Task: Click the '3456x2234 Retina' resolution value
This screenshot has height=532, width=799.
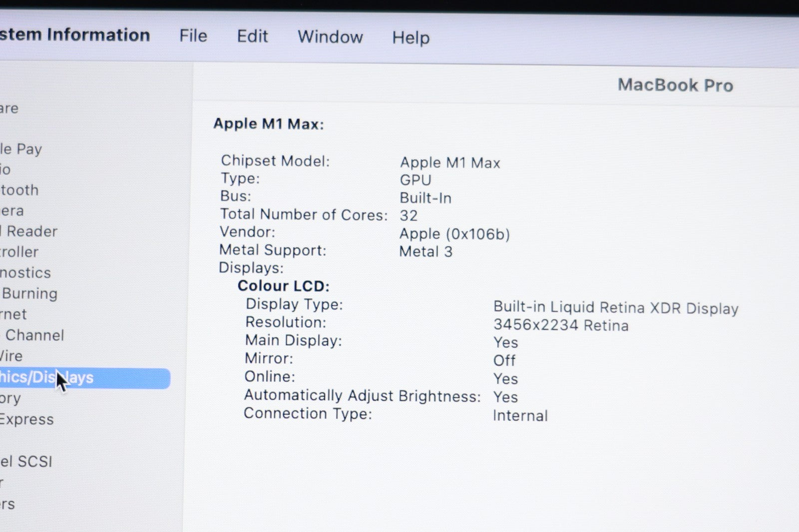Action: 561,325
